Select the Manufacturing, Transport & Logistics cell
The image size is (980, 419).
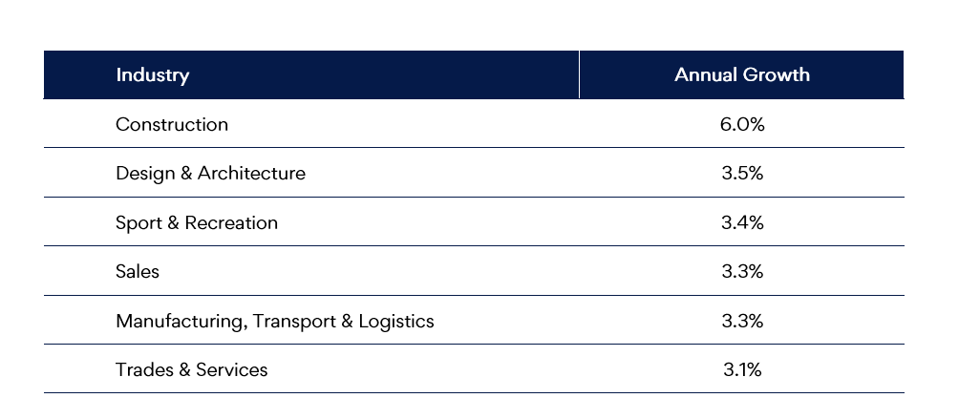274,322
